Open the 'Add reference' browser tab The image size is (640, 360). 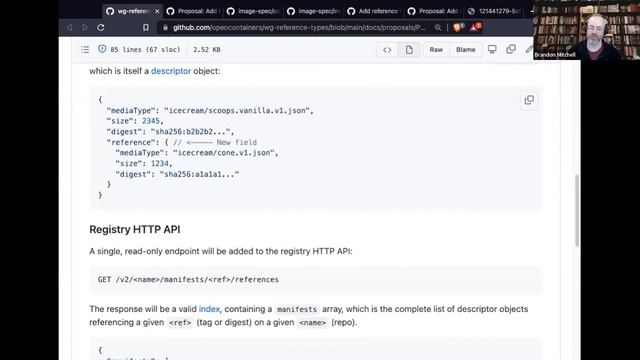coord(373,11)
